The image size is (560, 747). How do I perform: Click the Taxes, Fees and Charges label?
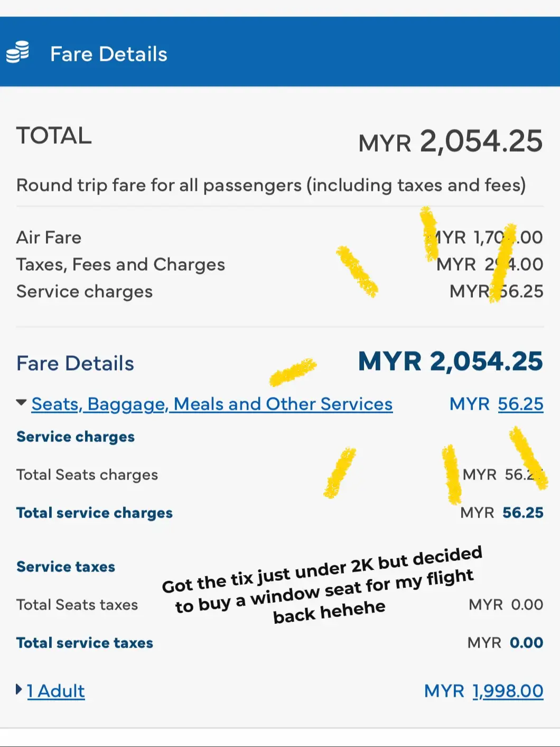click(x=120, y=264)
